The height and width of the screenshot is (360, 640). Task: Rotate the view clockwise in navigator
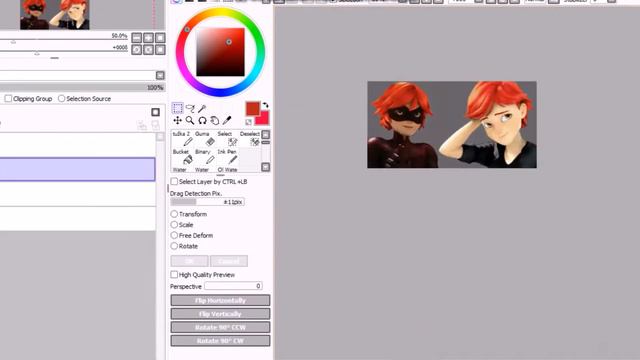pos(149,50)
